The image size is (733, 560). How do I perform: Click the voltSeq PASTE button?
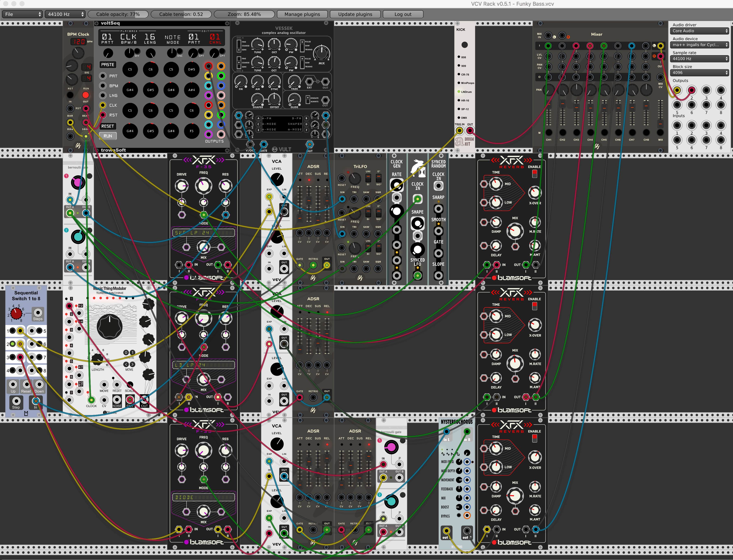pyautogui.click(x=108, y=65)
